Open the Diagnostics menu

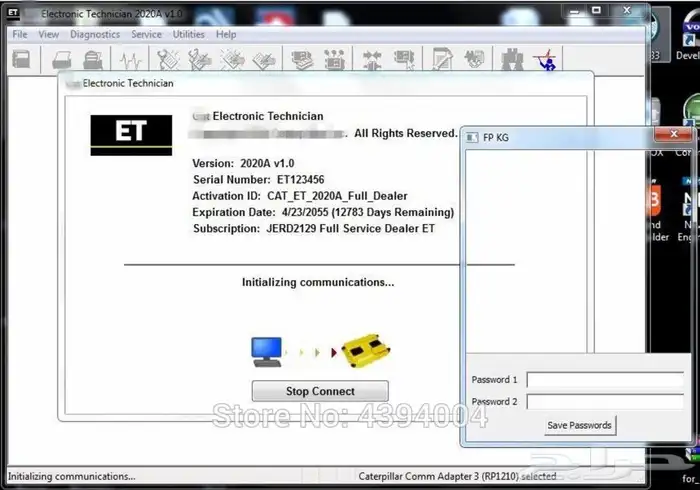pos(95,34)
